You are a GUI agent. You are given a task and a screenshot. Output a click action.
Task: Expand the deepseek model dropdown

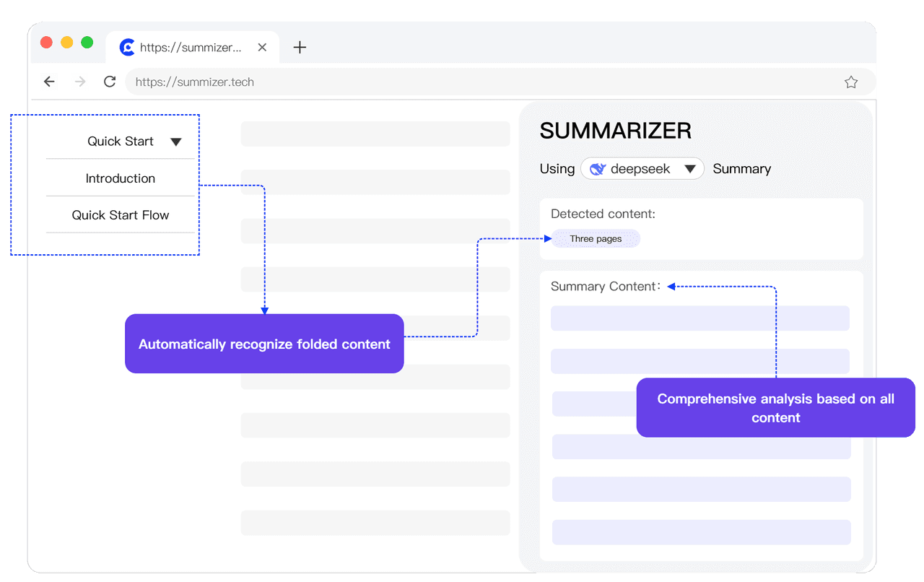coord(691,168)
